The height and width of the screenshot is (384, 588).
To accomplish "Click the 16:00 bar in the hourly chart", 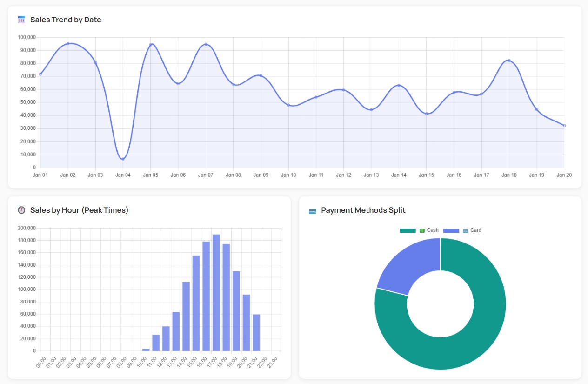I will pyautogui.click(x=207, y=296).
